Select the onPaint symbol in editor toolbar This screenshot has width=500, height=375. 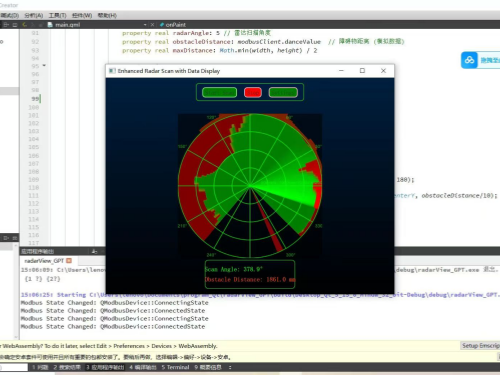point(173,25)
